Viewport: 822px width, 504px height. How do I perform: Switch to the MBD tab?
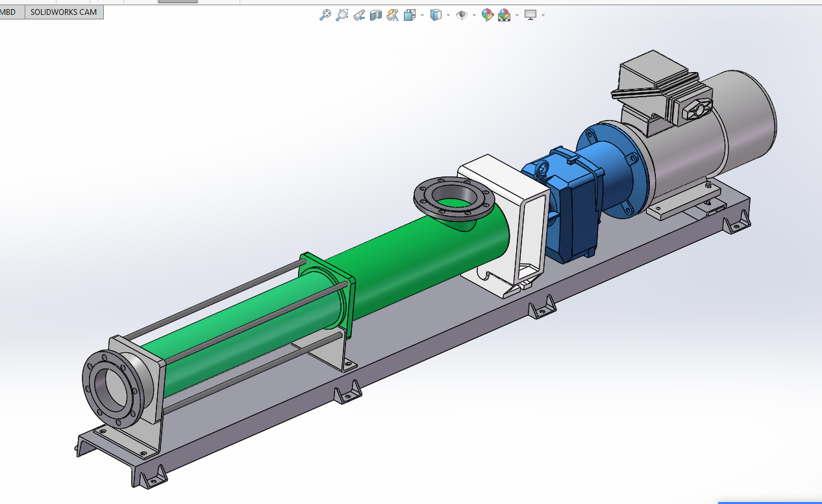click(x=10, y=12)
